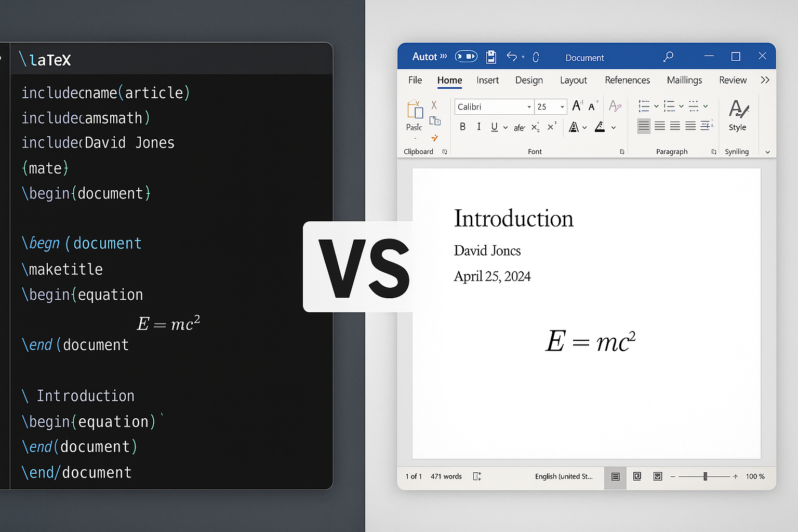Show more ribbon tabs via double chevron

tap(765, 80)
